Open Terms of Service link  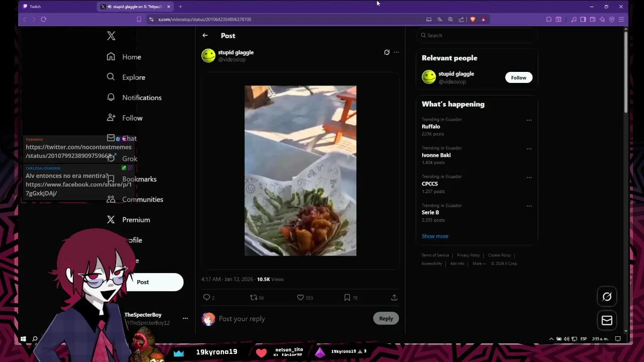click(x=435, y=255)
